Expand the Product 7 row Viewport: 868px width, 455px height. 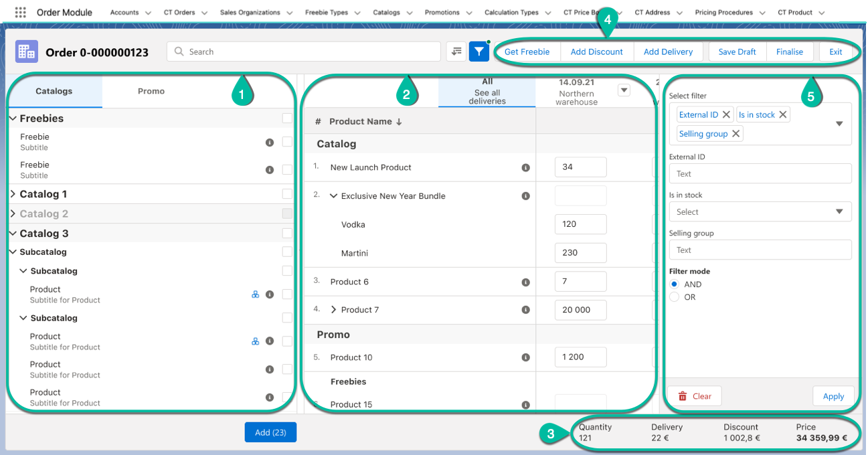334,310
